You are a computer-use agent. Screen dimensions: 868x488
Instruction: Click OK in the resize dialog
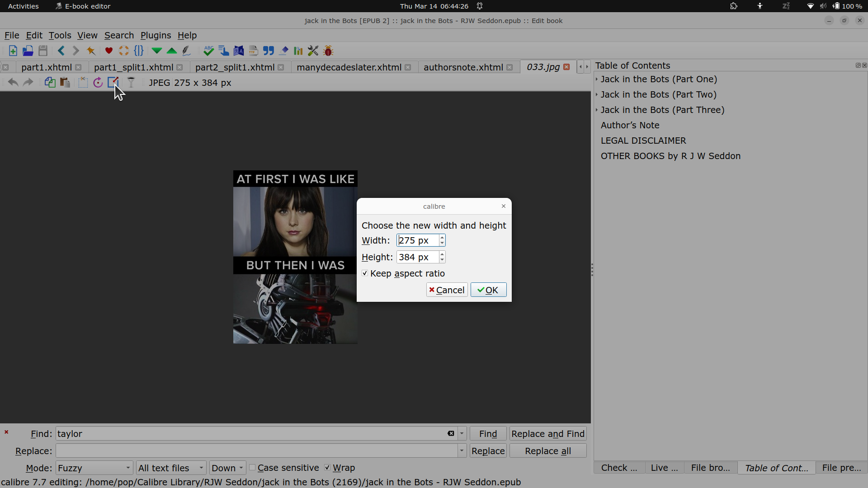[x=488, y=290]
